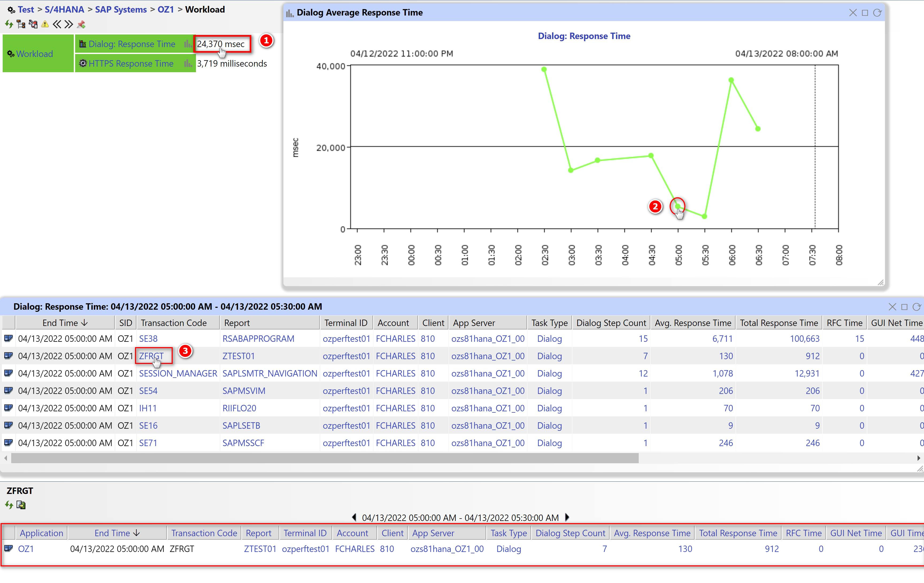The image size is (924, 583).
Task: Click the OZ1 application link in detail table
Action: point(26,549)
